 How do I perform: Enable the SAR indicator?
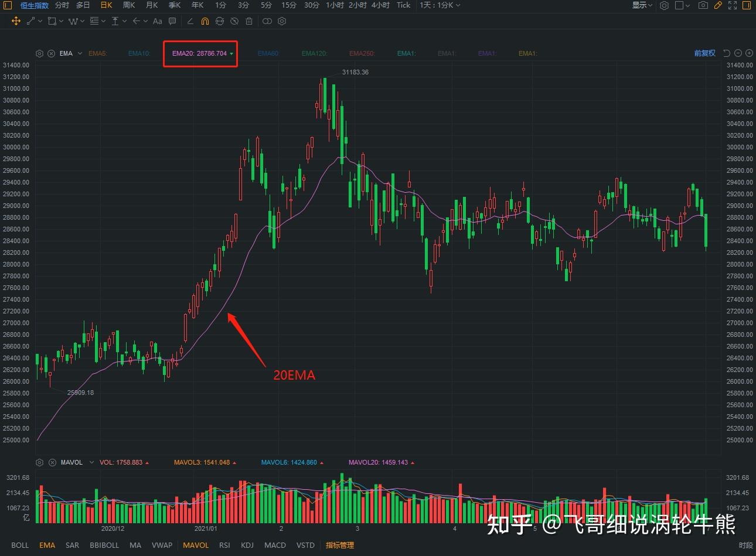(x=72, y=545)
